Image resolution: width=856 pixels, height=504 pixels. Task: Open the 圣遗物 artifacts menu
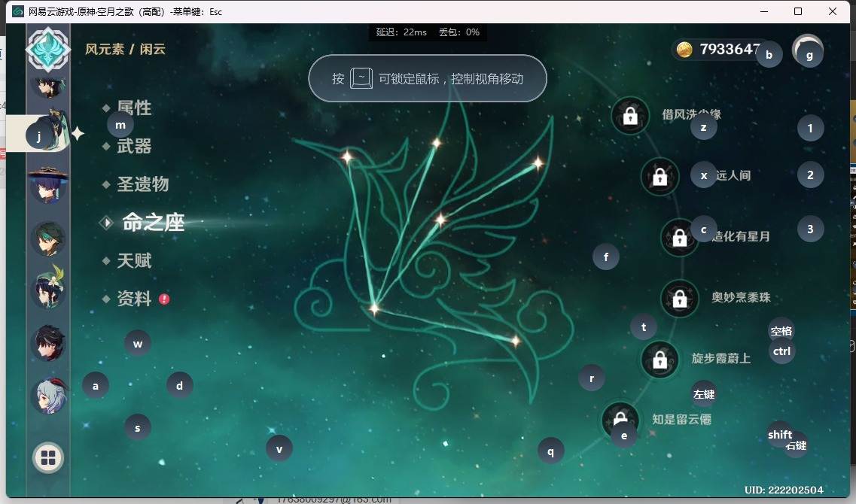tap(143, 184)
